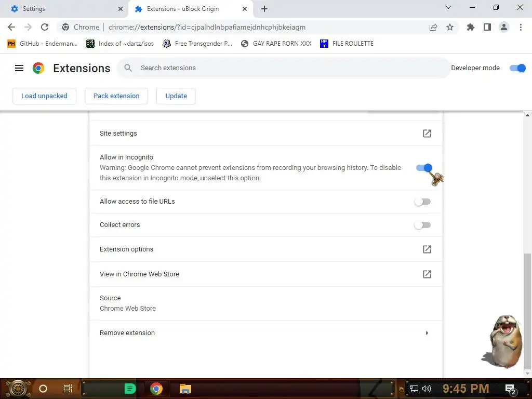The image size is (532, 399).
Task: Click the 9:45 PM taskbar clock
Action: pyautogui.click(x=466, y=389)
